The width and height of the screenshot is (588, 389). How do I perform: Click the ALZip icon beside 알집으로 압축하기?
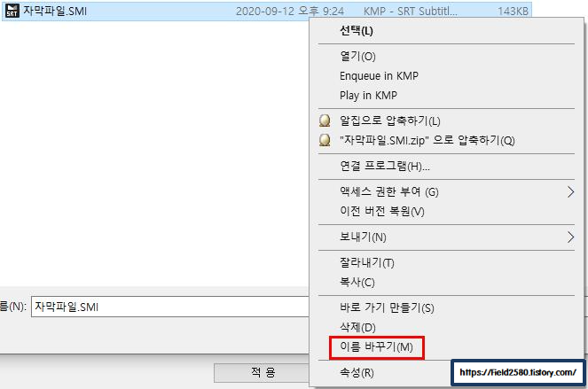click(325, 121)
